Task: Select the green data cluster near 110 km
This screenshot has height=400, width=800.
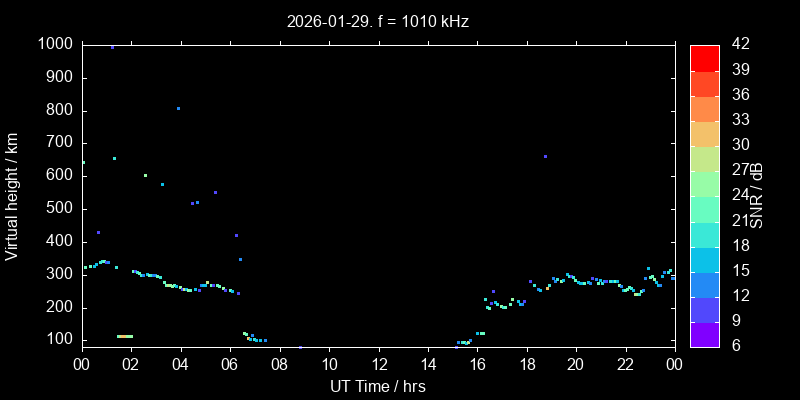Action: [124, 336]
